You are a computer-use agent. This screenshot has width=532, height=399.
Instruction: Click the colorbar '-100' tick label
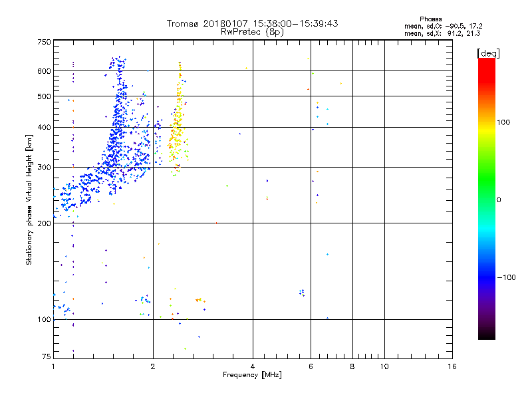click(x=506, y=277)
